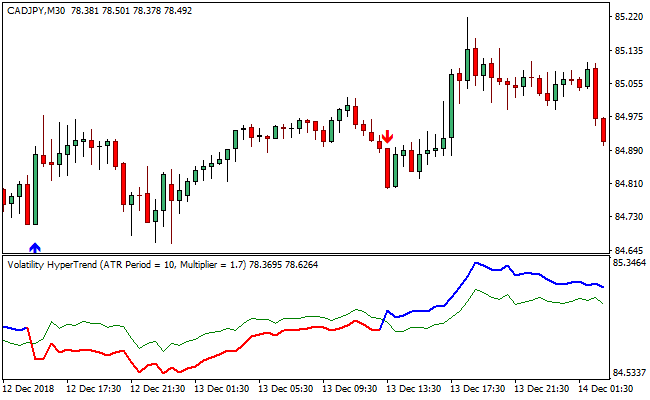Click the 84.730 price scale label
The image size is (650, 400).
[x=629, y=216]
